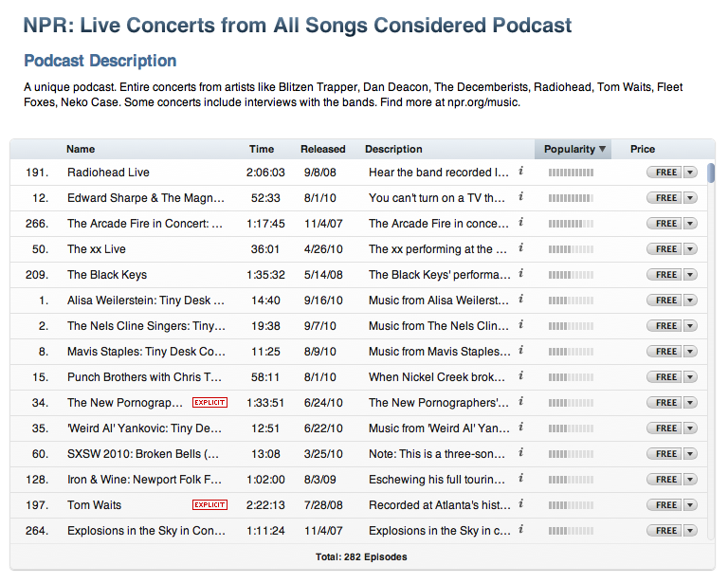The image size is (728, 583).
Task: Open info for Explosions in the Sky
Action: coord(521,529)
